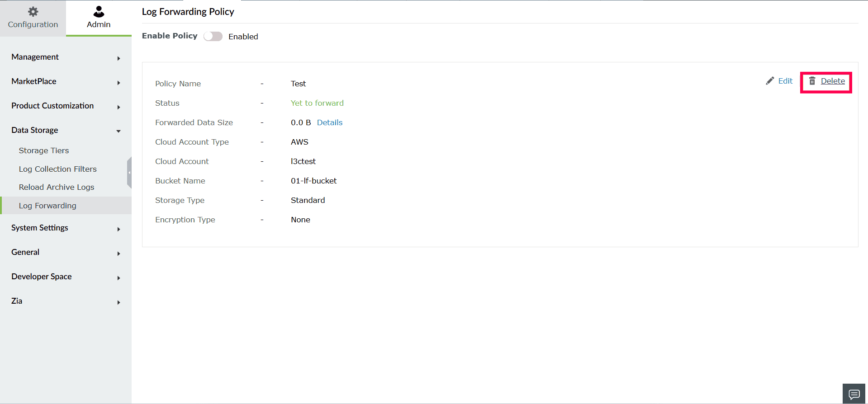The image size is (868, 404).
Task: Expand the Zia menu arrow
Action: (119, 302)
